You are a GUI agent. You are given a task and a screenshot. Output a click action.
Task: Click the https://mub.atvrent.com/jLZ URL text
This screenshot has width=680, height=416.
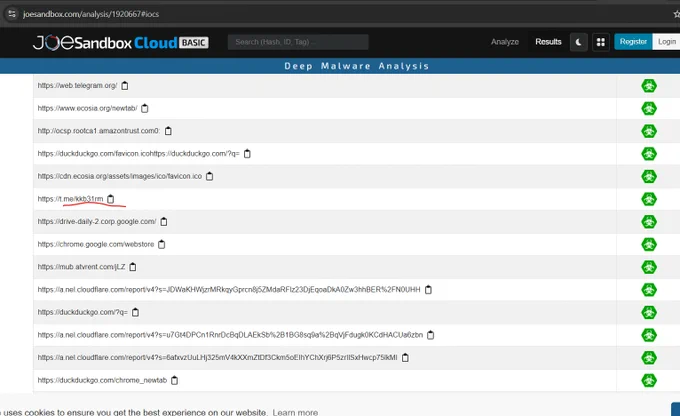click(81, 267)
